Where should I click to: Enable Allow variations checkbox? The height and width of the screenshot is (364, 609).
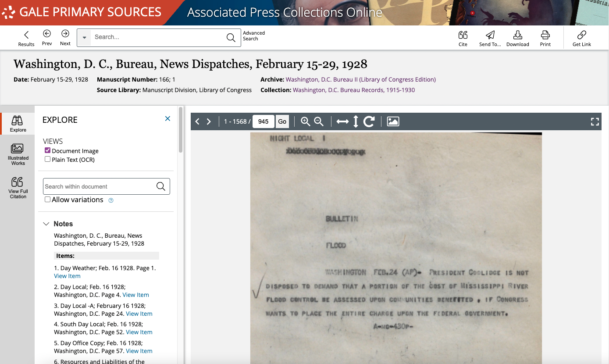pyautogui.click(x=47, y=200)
